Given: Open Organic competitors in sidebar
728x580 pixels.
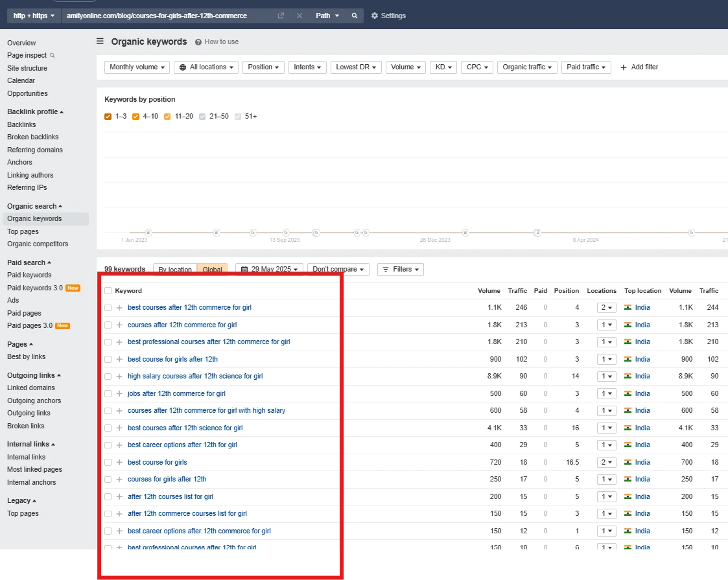Looking at the screenshot, I should [38, 244].
